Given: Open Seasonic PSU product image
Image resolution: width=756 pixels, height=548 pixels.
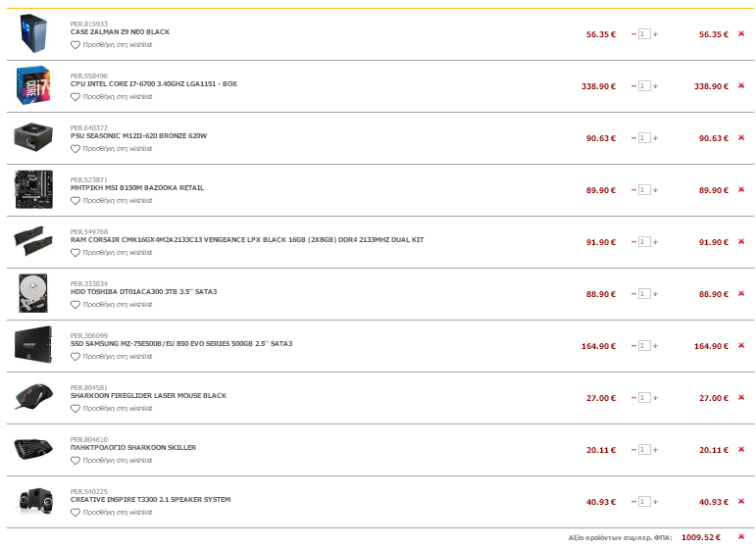Looking at the screenshot, I should coord(33,137).
